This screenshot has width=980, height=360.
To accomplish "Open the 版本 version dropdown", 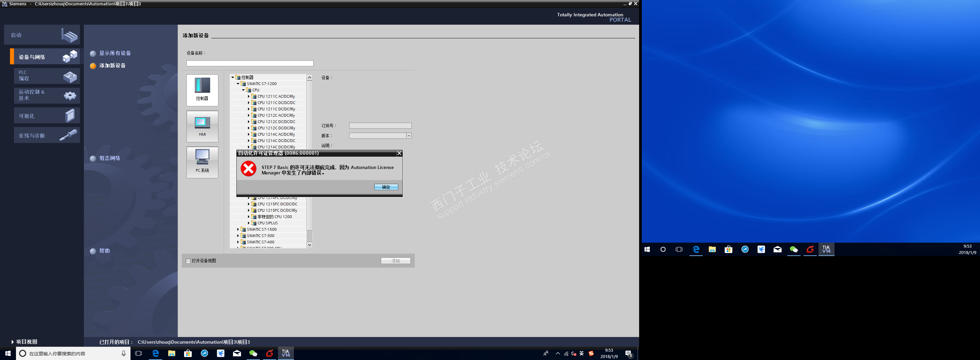I will point(408,136).
